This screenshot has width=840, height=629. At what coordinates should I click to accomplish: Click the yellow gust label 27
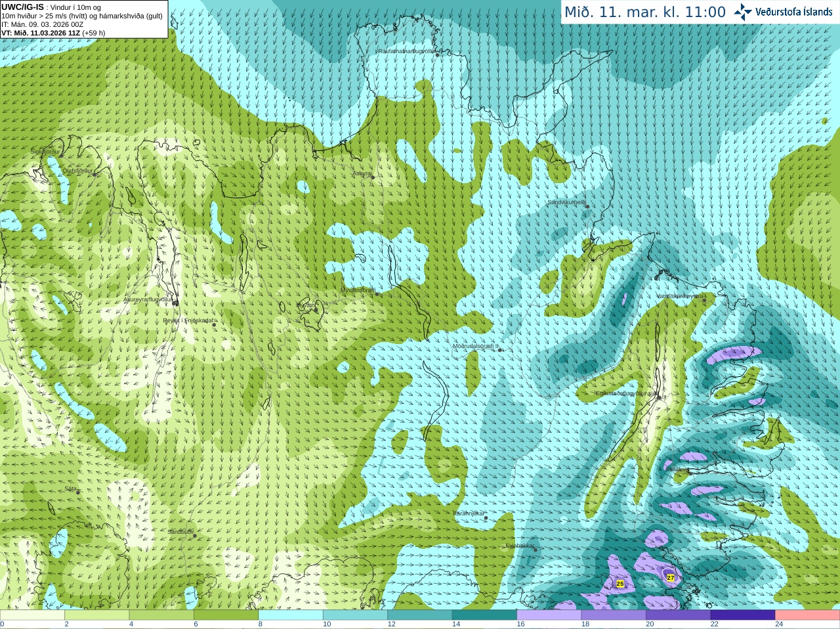(x=671, y=578)
